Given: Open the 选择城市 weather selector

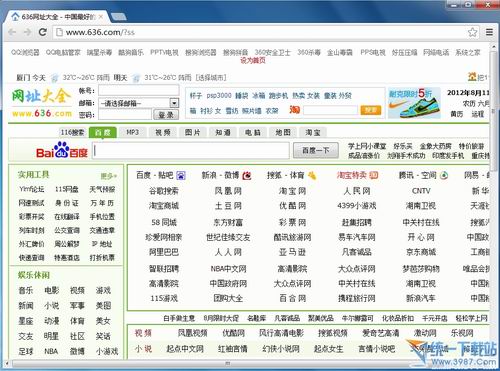Looking at the screenshot, I should [x=211, y=78].
